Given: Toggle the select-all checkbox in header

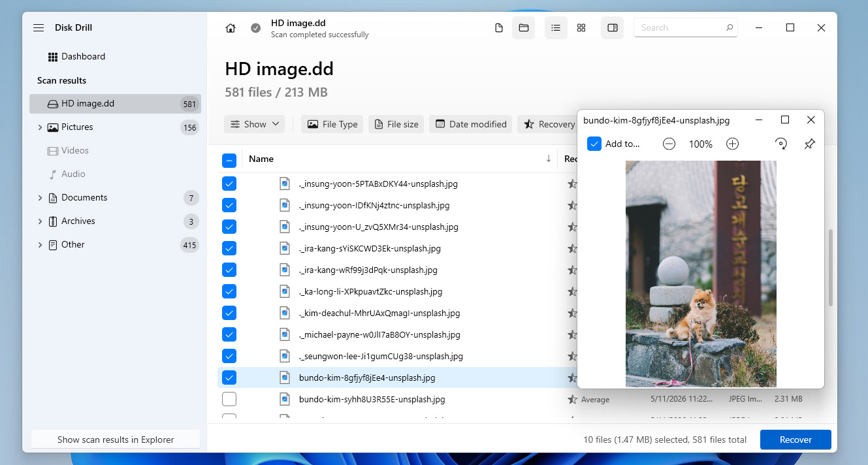Looking at the screenshot, I should [229, 159].
